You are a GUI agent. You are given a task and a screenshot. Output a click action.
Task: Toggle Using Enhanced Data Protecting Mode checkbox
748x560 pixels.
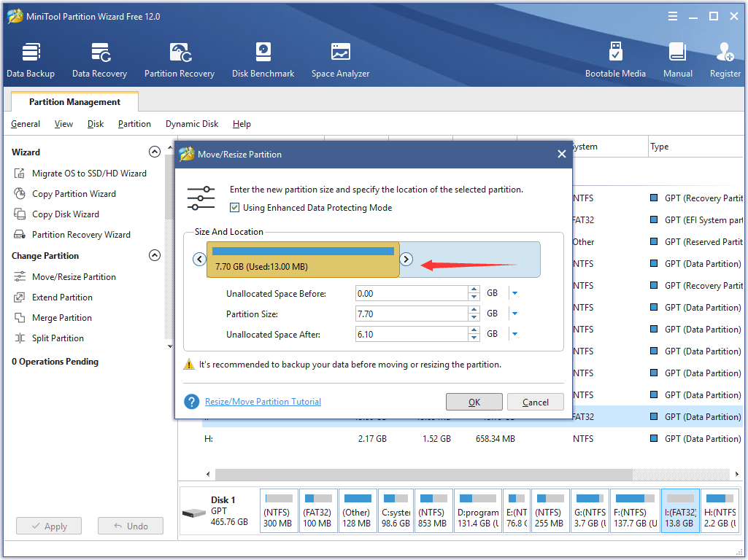[x=235, y=208]
